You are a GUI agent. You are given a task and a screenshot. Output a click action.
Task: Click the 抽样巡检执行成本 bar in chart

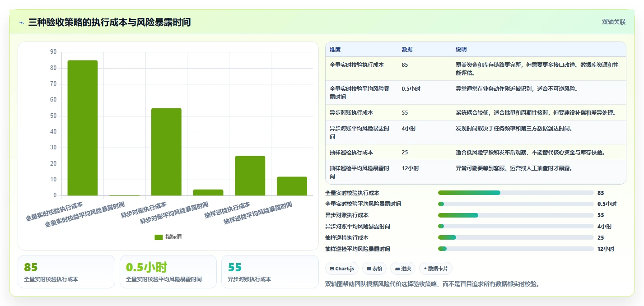[250, 176]
